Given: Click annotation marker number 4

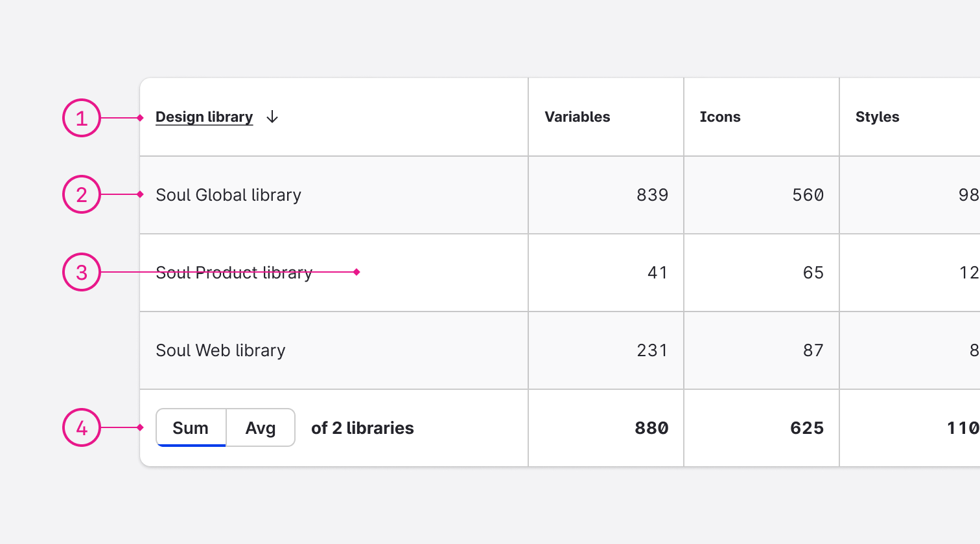Looking at the screenshot, I should point(81,427).
